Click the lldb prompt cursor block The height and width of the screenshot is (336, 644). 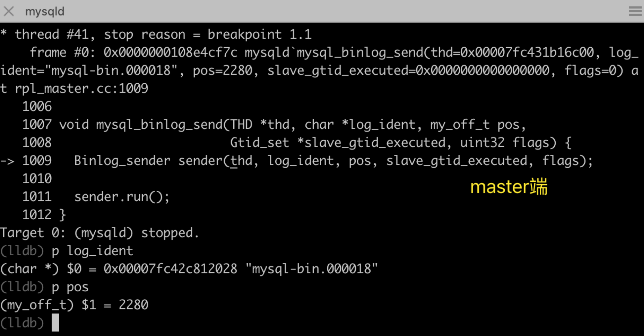coord(55,322)
